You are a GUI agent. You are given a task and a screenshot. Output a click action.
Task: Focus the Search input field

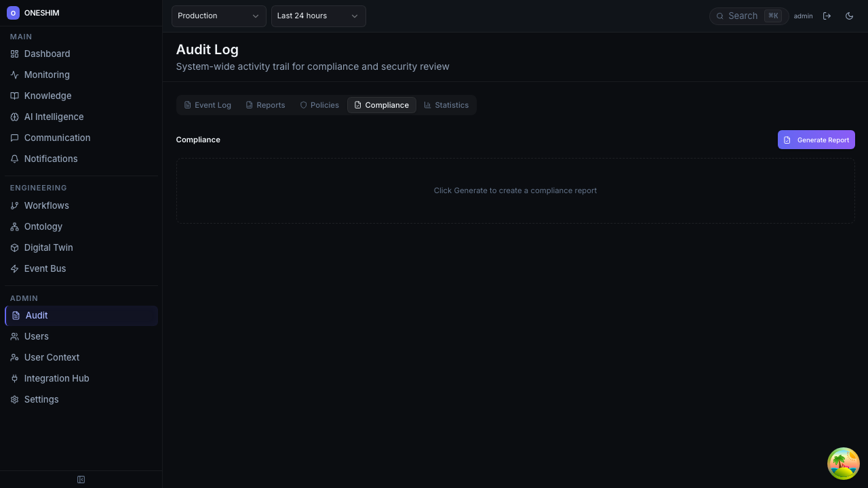743,16
